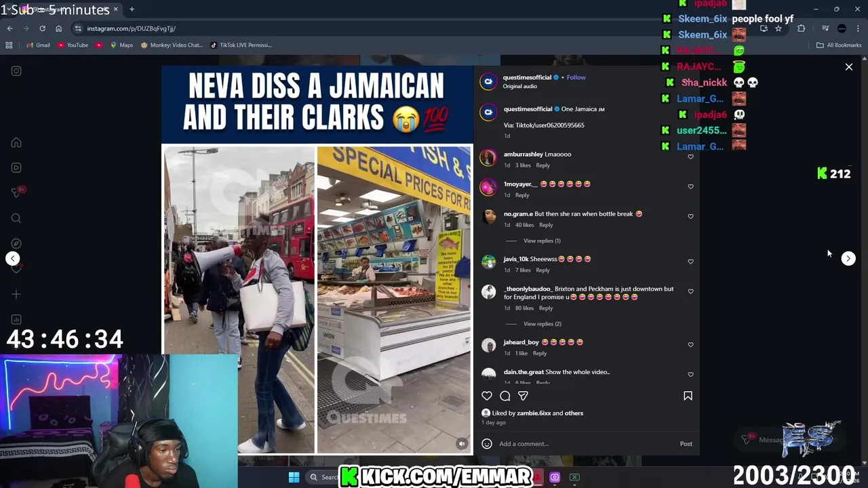Open the Chrome three-dot menu
The image size is (868, 488).
coord(859,28)
